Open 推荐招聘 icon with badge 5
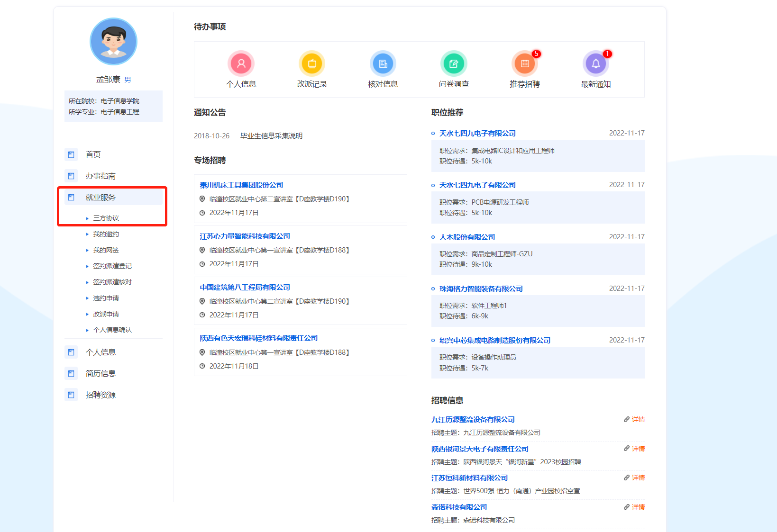The image size is (777, 532). point(524,63)
